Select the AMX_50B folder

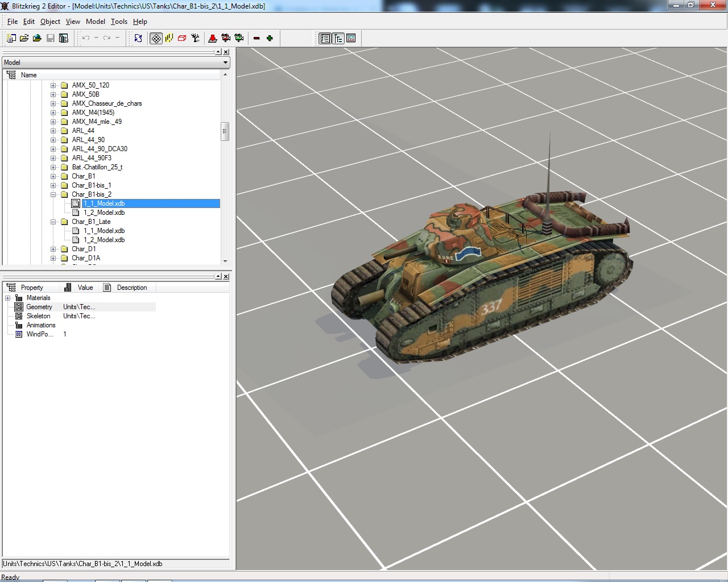tap(85, 94)
